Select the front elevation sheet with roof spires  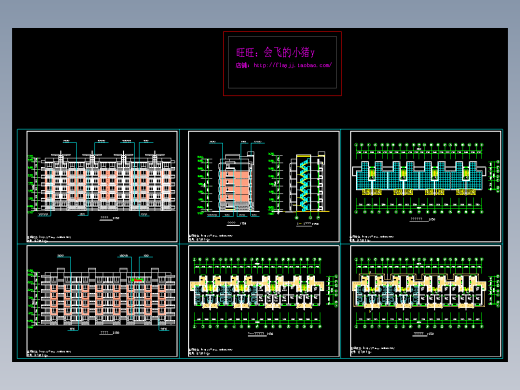[x=102, y=186]
